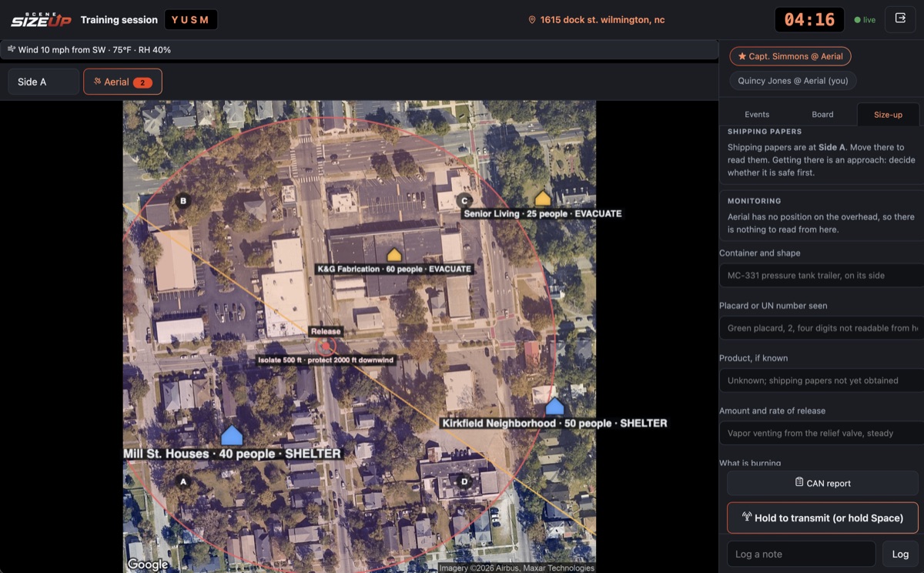Viewport: 924px width, 573px height.
Task: Switch to the Side A view
Action: pos(43,82)
